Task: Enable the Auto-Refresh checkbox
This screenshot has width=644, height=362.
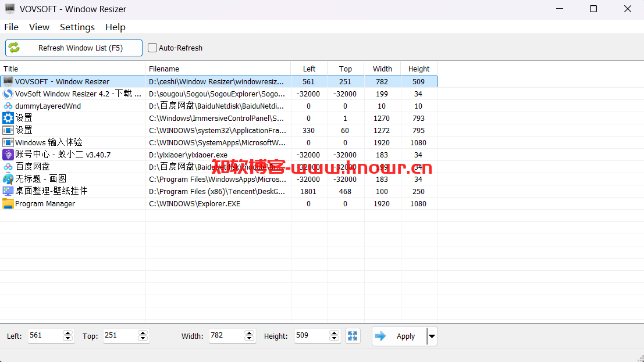Action: [x=152, y=48]
